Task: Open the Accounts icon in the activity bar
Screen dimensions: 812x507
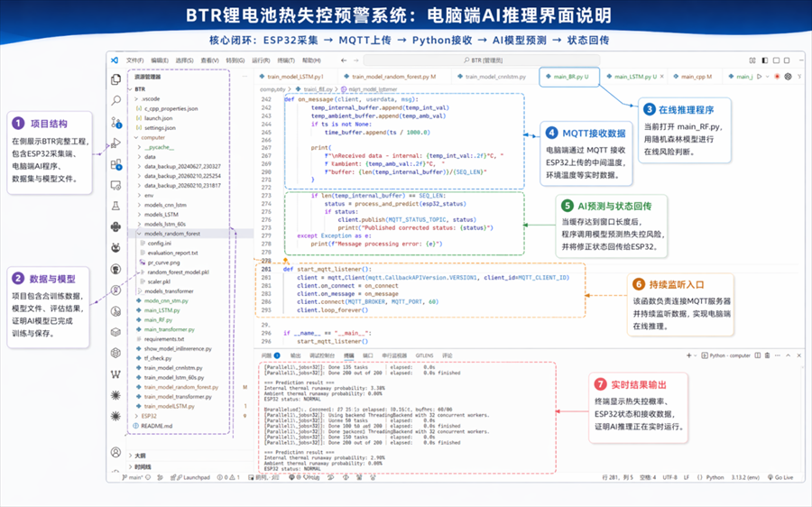Action: (116, 452)
